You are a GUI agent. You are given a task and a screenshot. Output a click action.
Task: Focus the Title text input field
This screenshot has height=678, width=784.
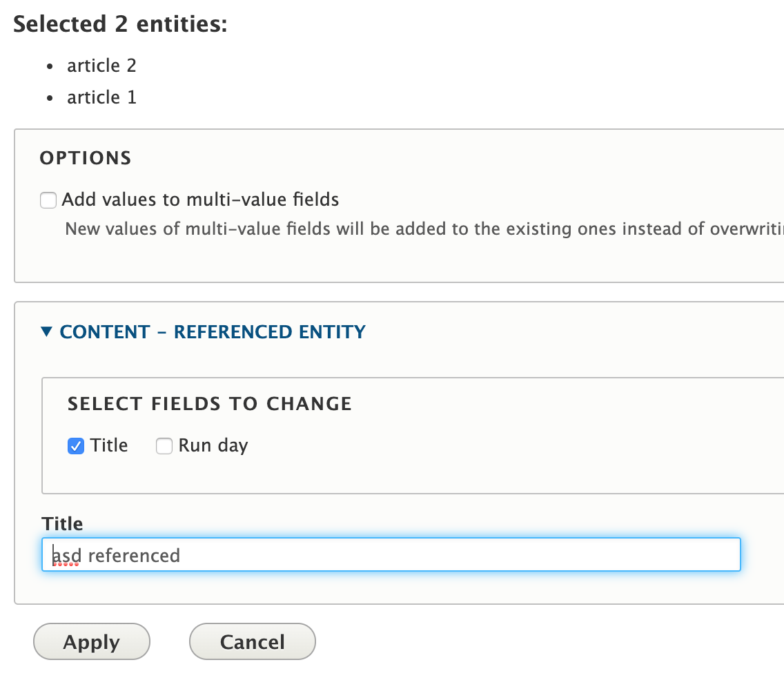click(x=391, y=555)
